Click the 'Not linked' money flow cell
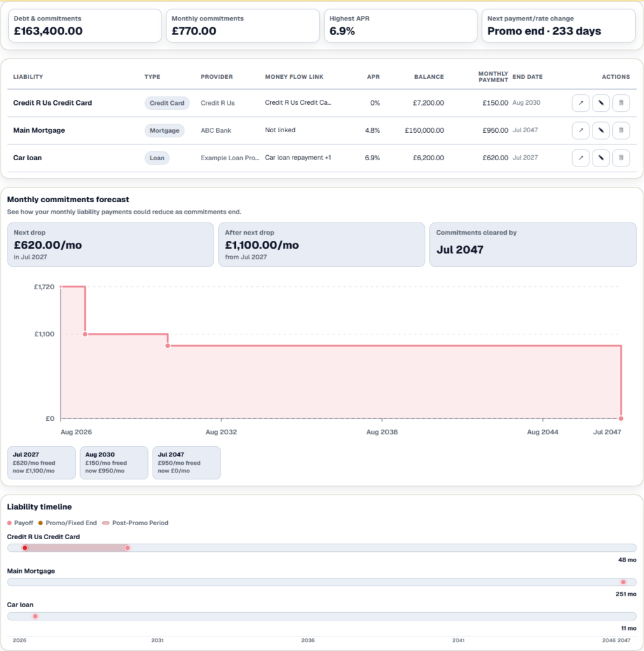 (280, 130)
